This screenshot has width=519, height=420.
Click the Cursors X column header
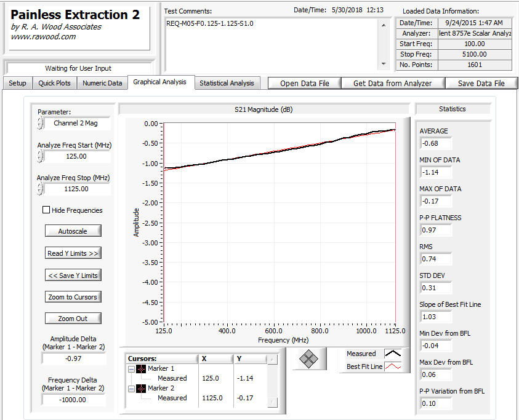216,359
